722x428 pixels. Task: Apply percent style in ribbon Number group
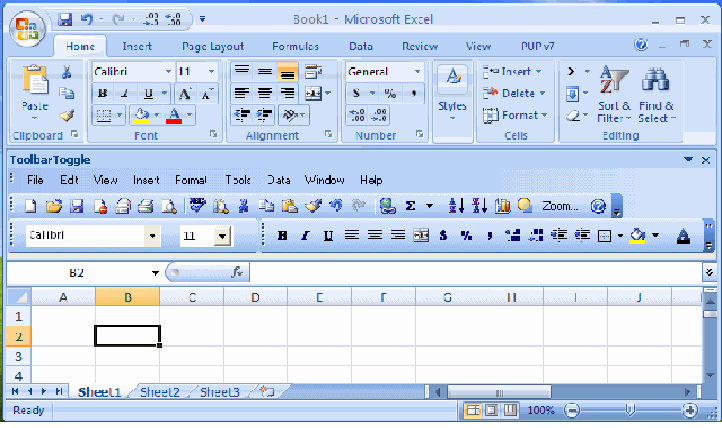coord(390,93)
